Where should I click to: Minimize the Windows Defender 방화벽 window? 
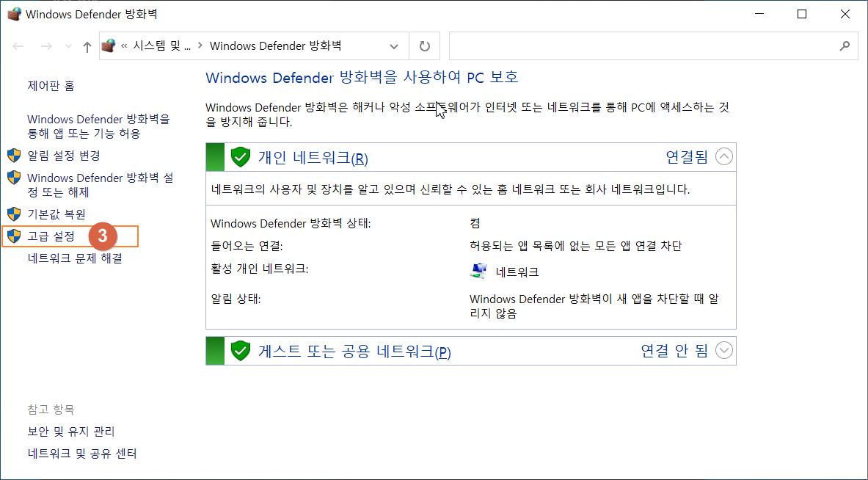(x=758, y=15)
